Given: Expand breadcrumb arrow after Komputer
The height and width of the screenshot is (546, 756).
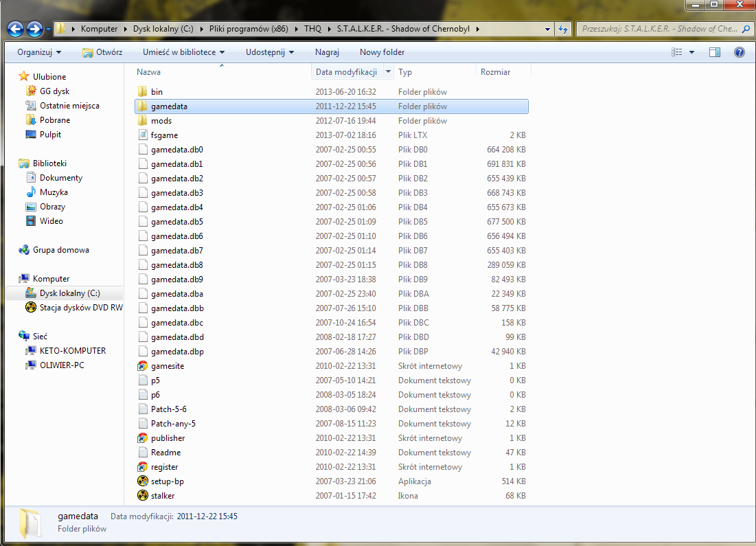Looking at the screenshot, I should pyautogui.click(x=126, y=29).
